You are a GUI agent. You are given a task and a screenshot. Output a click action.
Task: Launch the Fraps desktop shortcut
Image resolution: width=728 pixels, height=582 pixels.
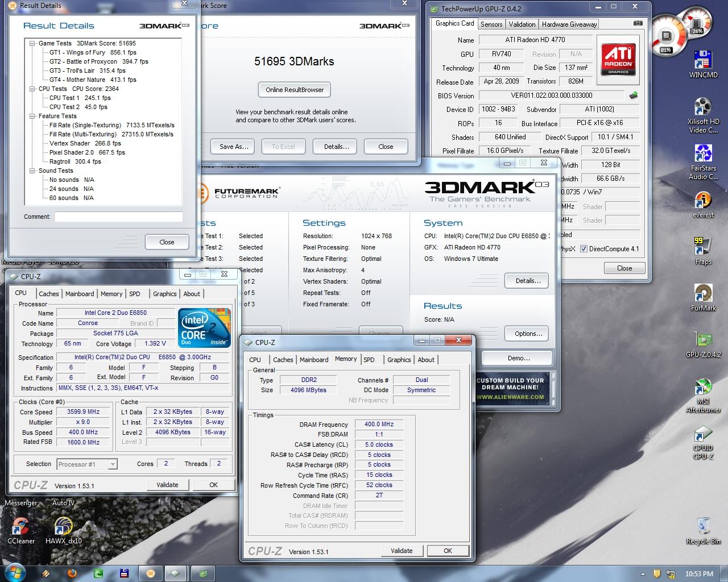(x=703, y=251)
